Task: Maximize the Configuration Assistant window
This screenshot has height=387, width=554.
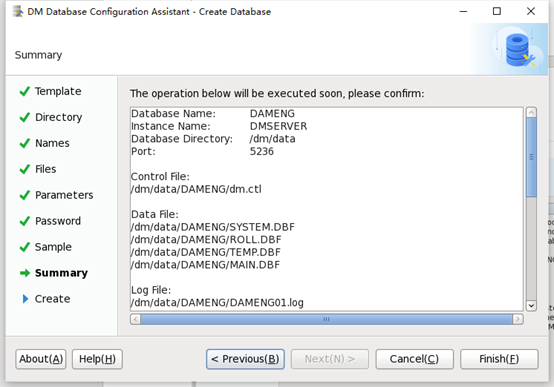Action: tap(497, 12)
